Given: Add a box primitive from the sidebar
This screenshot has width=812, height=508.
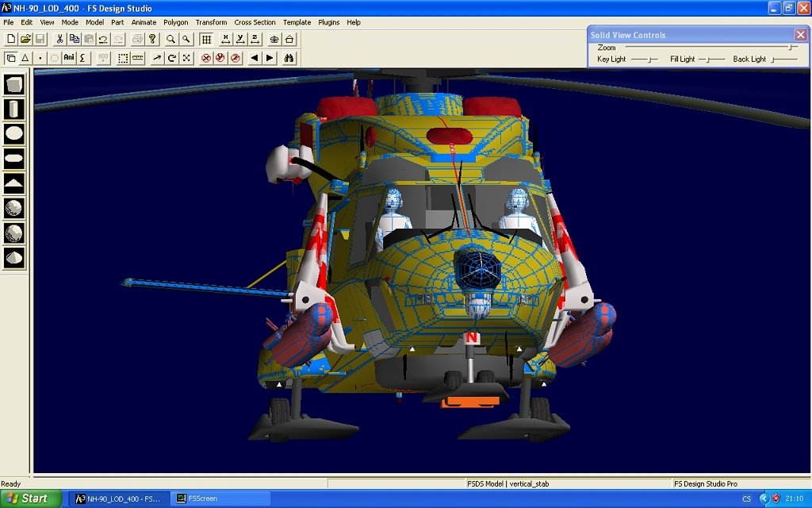Looking at the screenshot, I should (x=14, y=84).
